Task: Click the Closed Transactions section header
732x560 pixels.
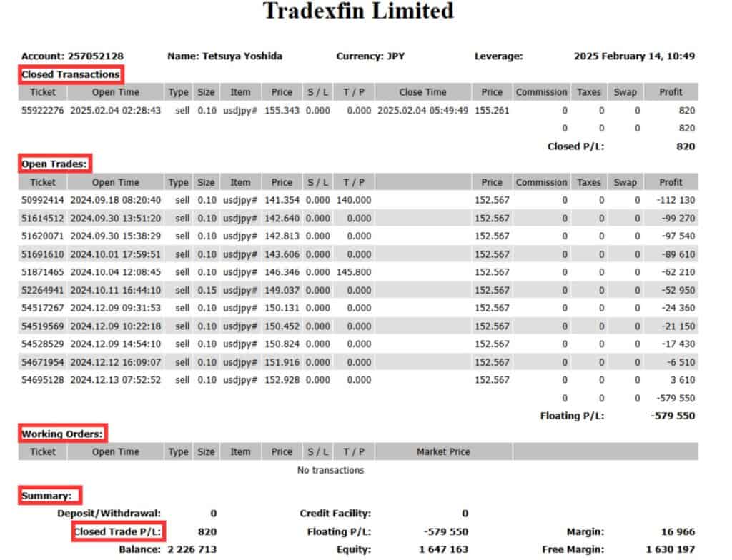Action: pyautogui.click(x=71, y=74)
